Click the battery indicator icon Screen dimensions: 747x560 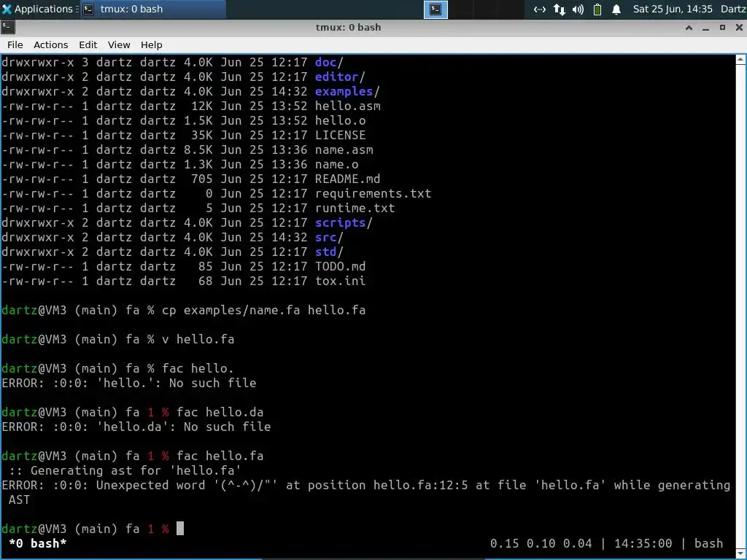597,9
